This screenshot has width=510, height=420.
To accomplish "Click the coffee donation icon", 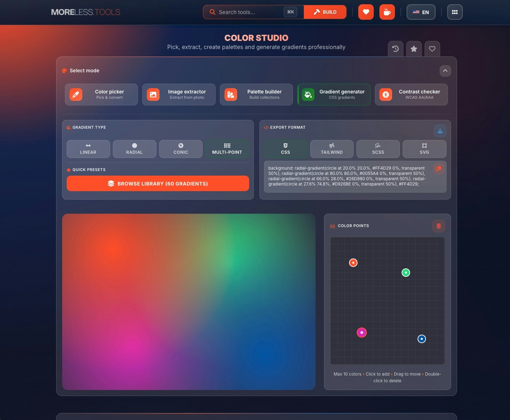I will pos(387,12).
